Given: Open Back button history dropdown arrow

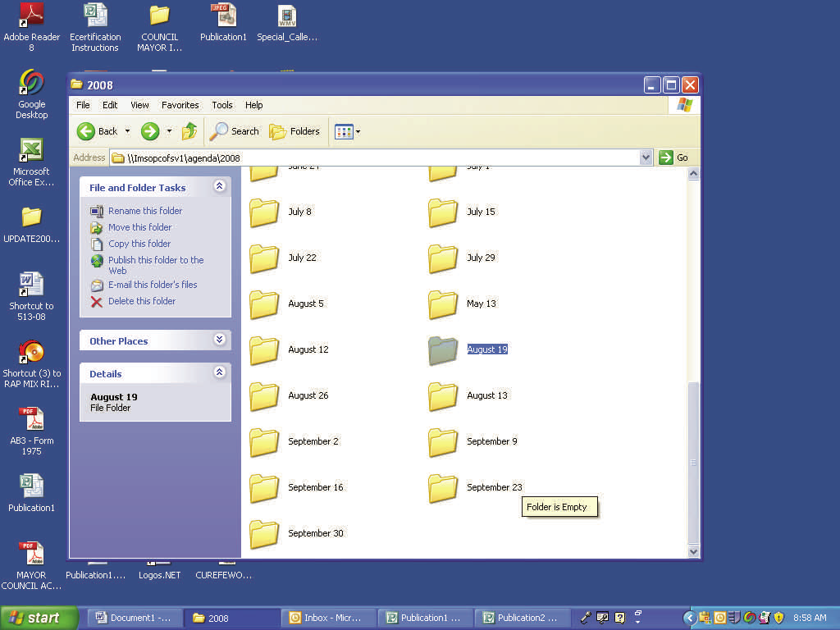Looking at the screenshot, I should (127, 131).
